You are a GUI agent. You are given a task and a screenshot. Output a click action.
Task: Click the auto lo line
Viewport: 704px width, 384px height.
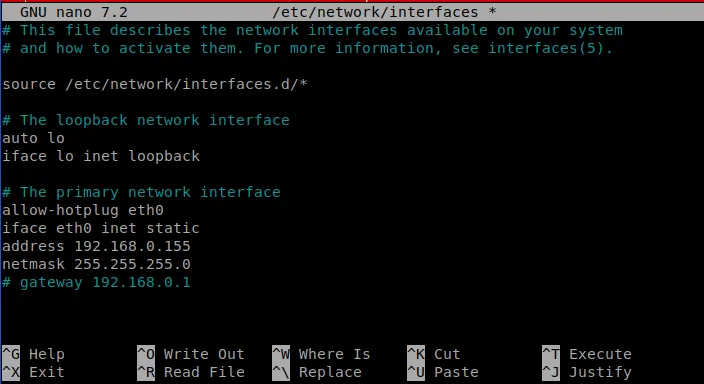[x=34, y=138]
